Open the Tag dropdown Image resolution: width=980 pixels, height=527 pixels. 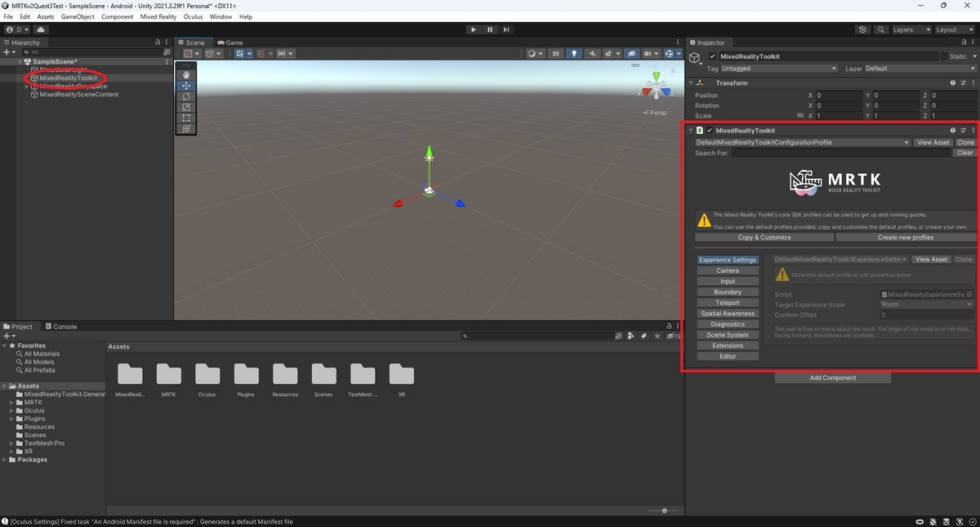(779, 69)
